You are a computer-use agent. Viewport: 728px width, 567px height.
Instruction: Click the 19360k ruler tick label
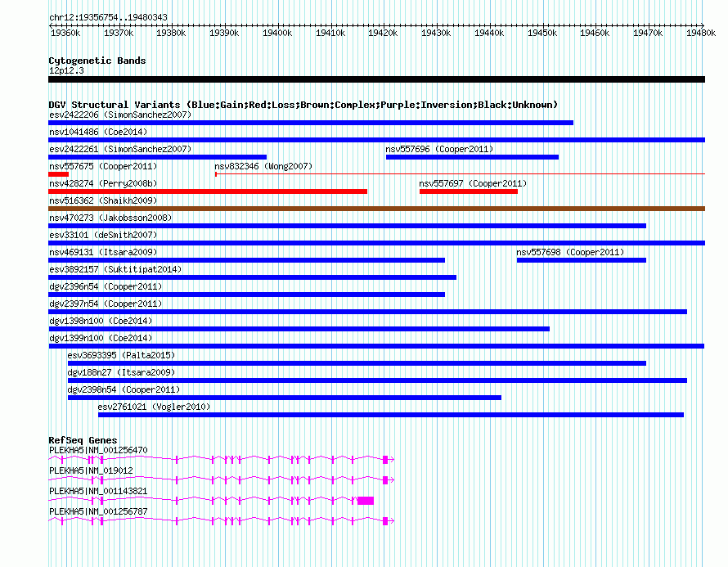65,33
